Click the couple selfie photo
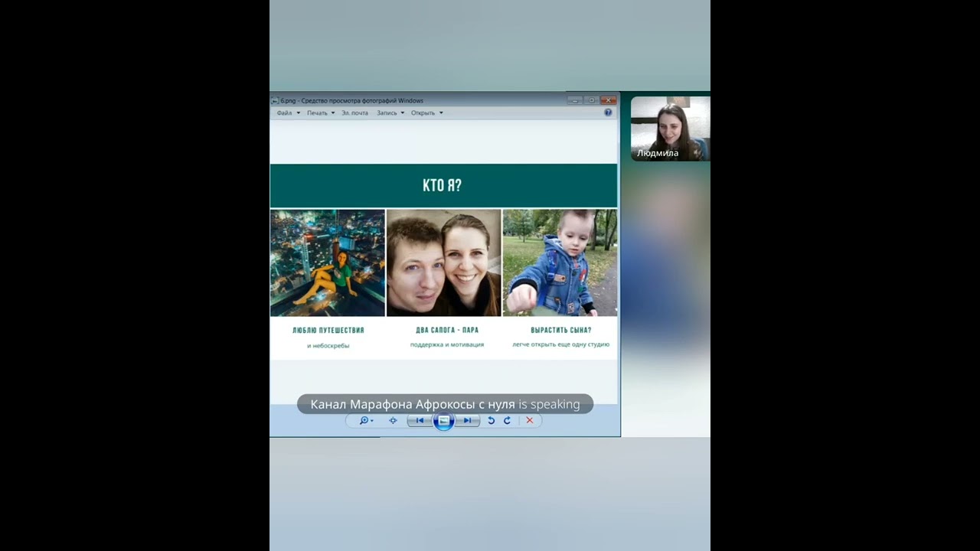The height and width of the screenshot is (551, 980). coord(443,262)
